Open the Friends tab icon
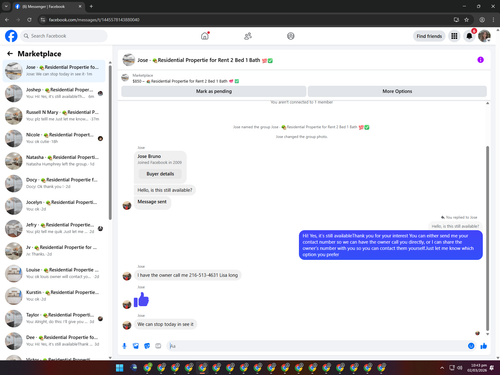Image resolution: width=500 pixels, height=375 pixels. [x=248, y=36]
